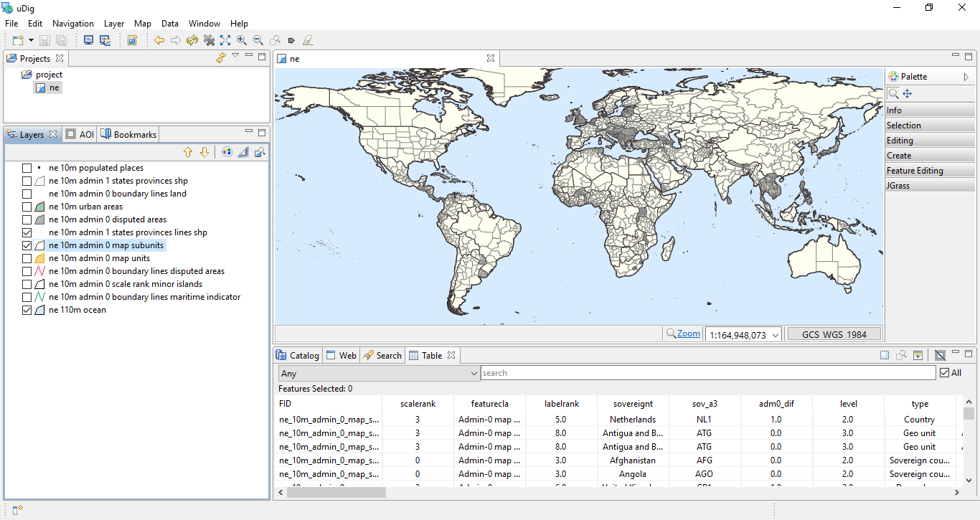Click triangle mylar icon in Layers panel
This screenshot has height=520, width=980.
(243, 152)
